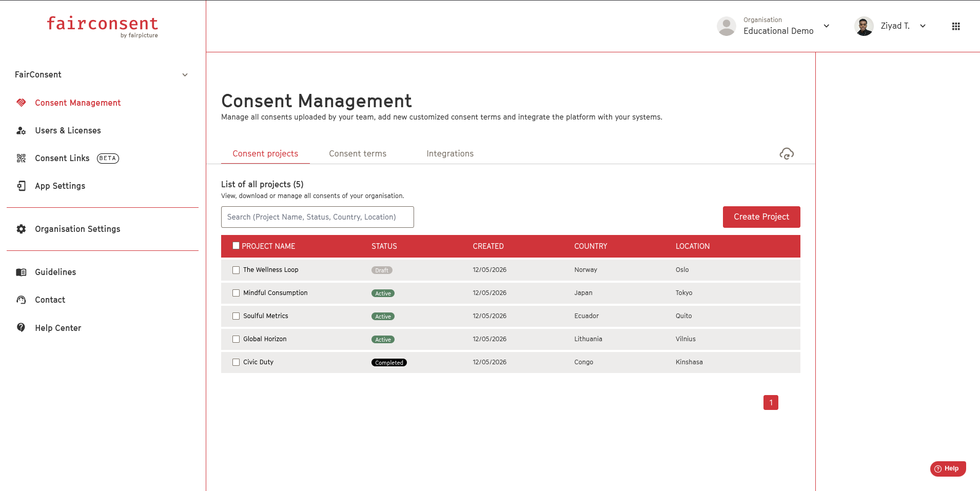Open Guidelines page

tap(55, 272)
